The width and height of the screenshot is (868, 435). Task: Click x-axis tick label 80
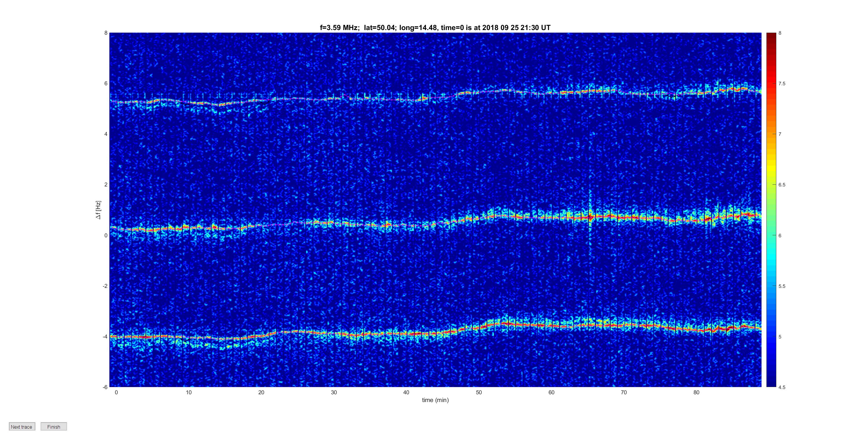(696, 393)
